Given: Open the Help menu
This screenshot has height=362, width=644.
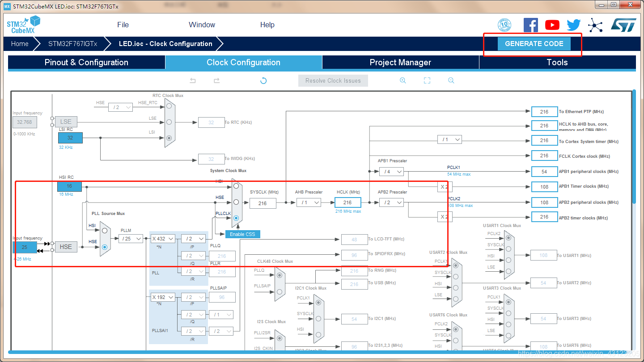Looking at the screenshot, I should coord(267,25).
